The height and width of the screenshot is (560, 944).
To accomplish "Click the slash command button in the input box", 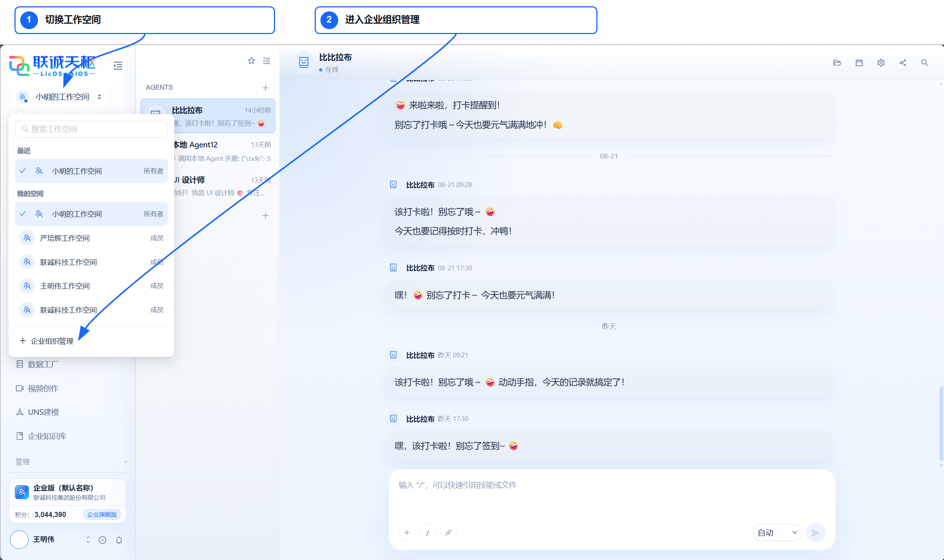I will tap(427, 533).
